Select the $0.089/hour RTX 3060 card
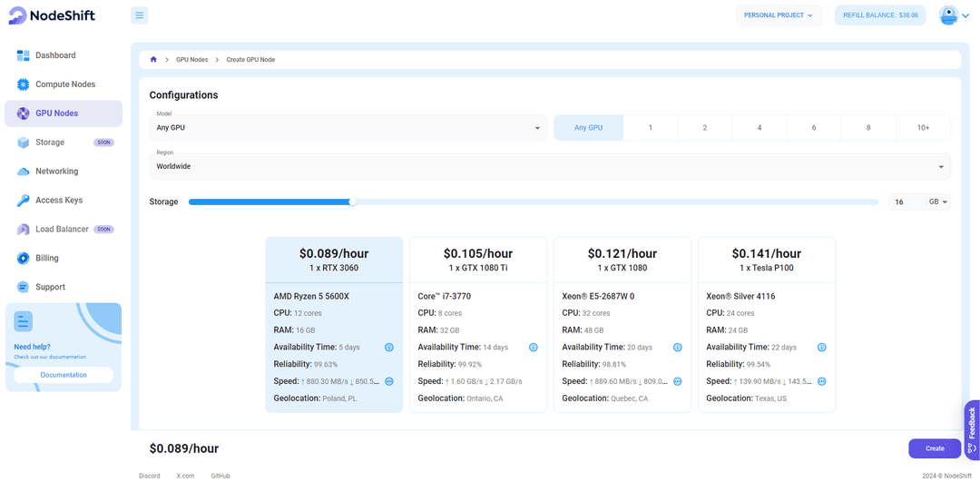This screenshot has width=980, height=482. coord(334,324)
